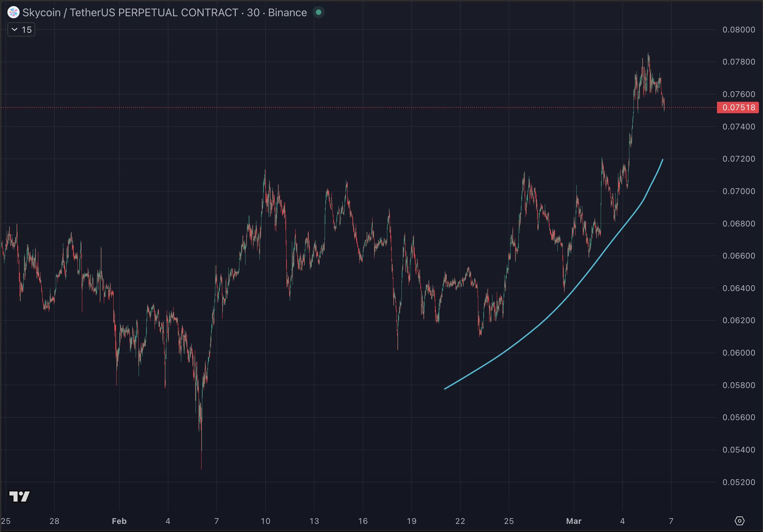Click the red 0.07518 current price label
This screenshot has width=763, height=532.
coord(738,108)
